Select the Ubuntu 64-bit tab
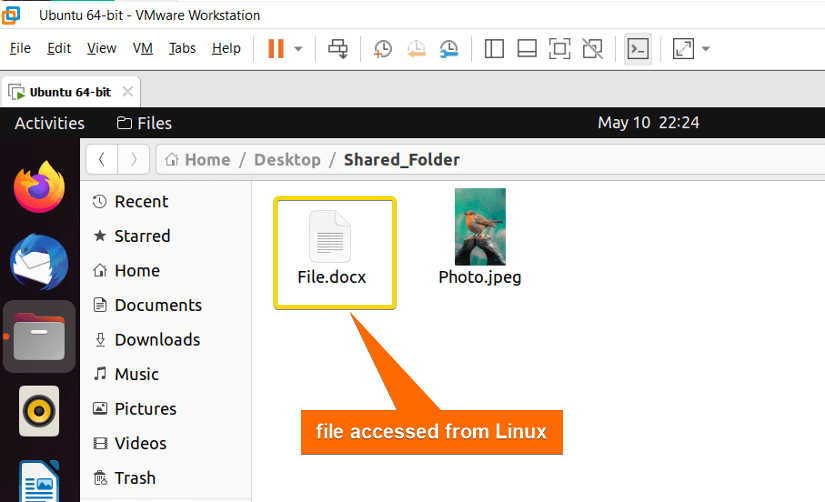The width and height of the screenshot is (825, 502). click(x=70, y=92)
